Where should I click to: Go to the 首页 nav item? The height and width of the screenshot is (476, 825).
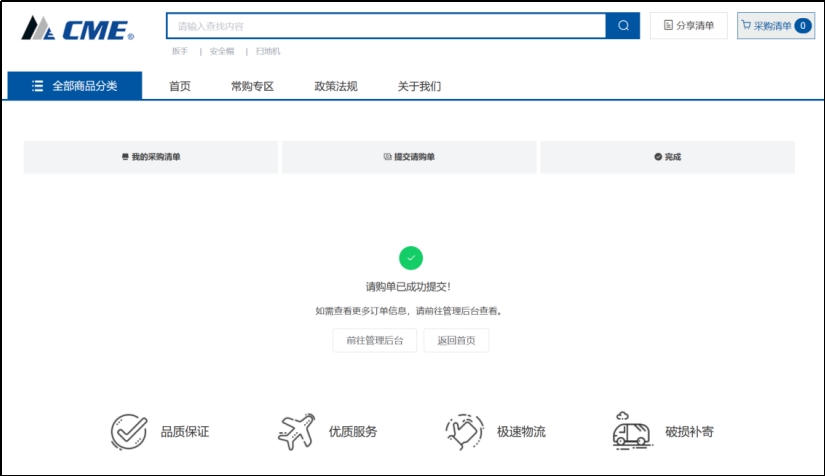(180, 86)
